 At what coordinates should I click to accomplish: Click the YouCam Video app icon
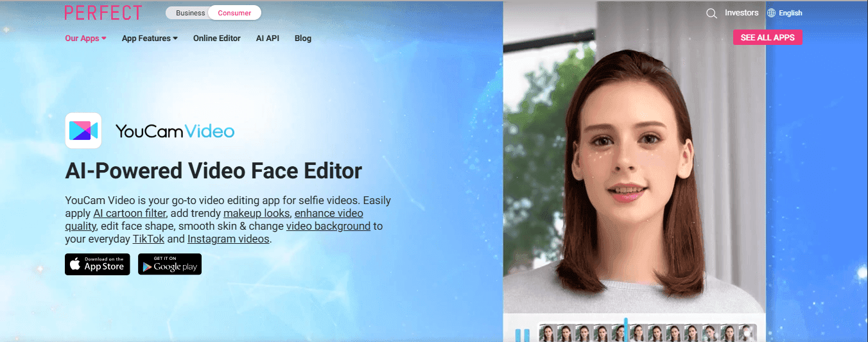pos(83,131)
